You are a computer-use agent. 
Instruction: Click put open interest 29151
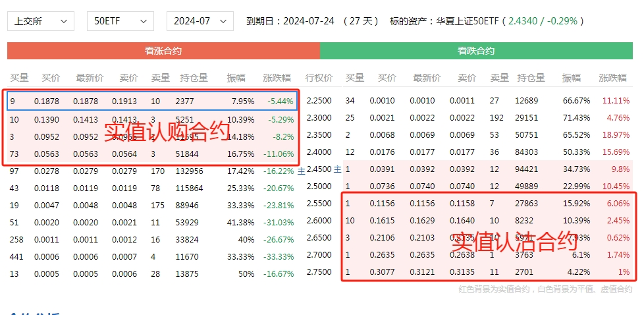click(x=526, y=118)
